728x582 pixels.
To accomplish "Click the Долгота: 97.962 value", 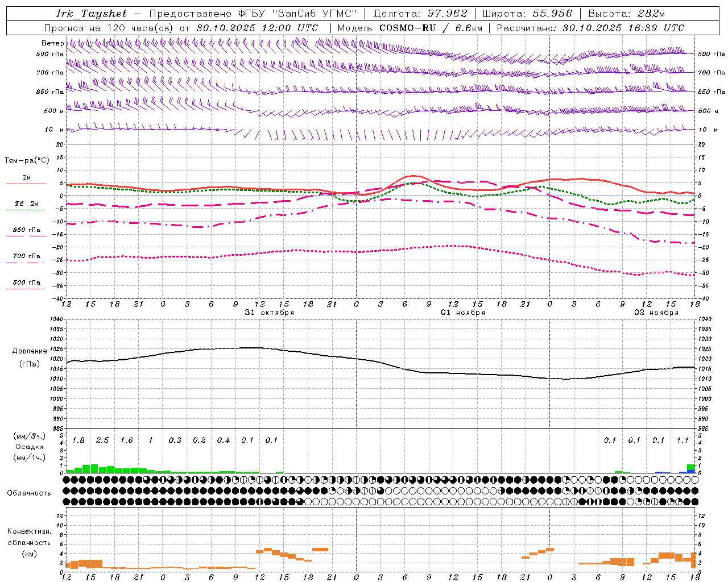I will (420, 14).
